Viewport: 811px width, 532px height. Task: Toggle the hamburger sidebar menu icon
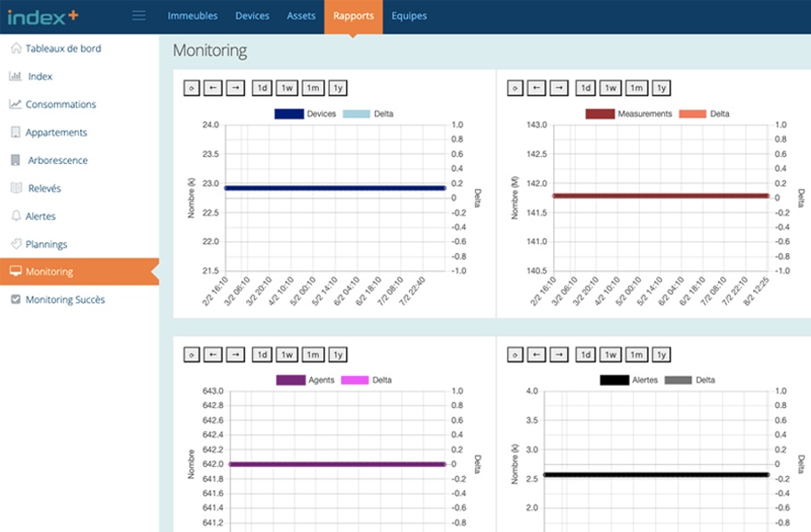point(138,15)
